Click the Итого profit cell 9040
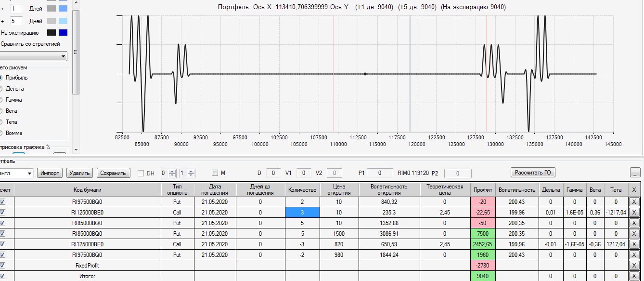Screen dimensions: 644x281 pyautogui.click(x=483, y=276)
